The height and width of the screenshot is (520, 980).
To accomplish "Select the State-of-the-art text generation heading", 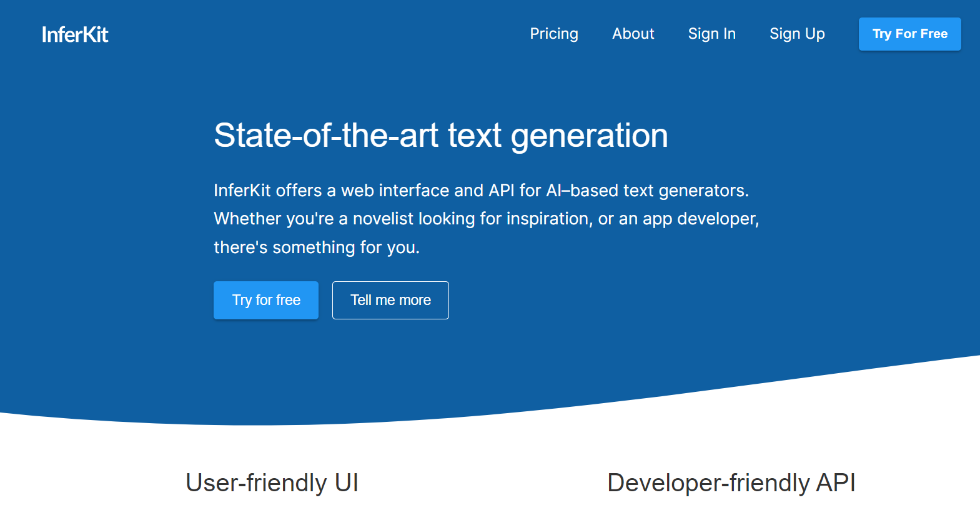I will point(441,135).
